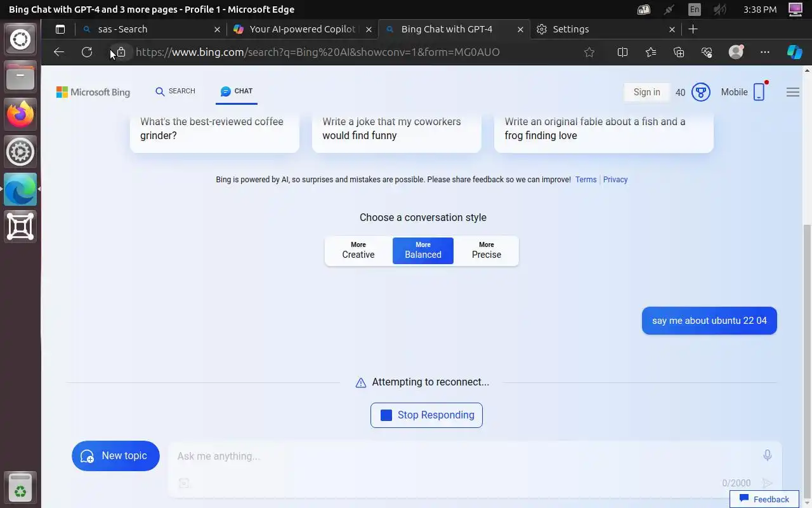Open the 3:38 PM clock
Viewport: 812px width, 508px height.
(760, 10)
